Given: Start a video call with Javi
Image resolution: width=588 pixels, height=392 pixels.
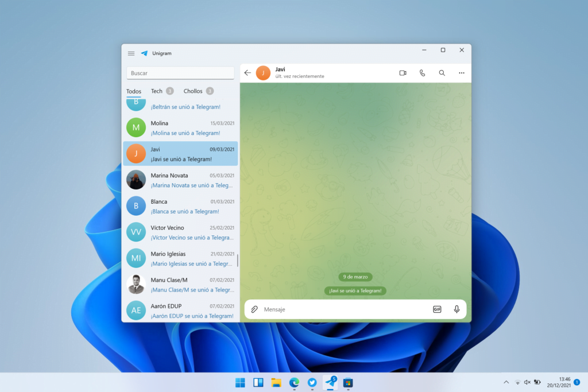Looking at the screenshot, I should tap(403, 73).
